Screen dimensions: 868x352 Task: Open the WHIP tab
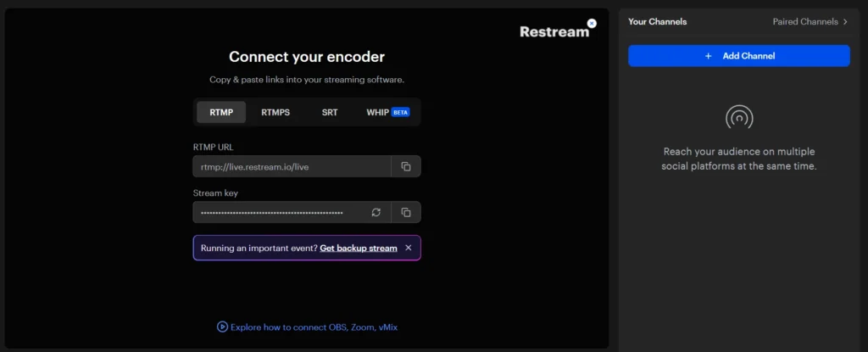pos(377,112)
